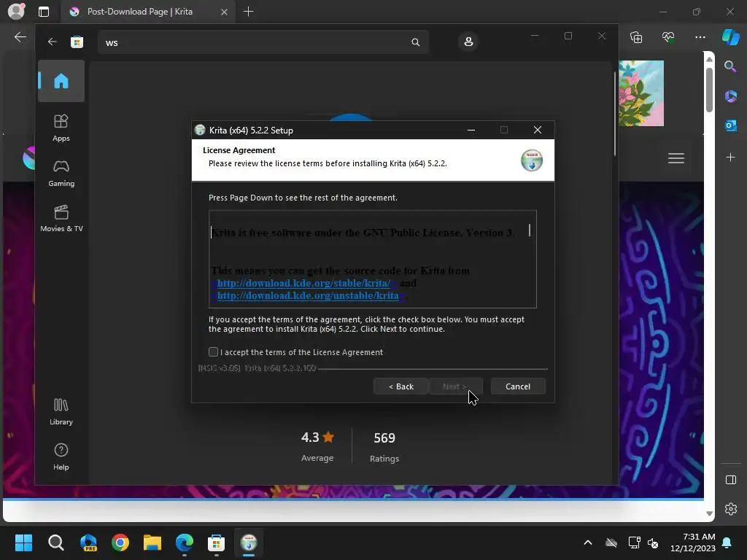747x560 pixels.
Task: Click inside the license agreement text box
Action: pyautogui.click(x=373, y=259)
